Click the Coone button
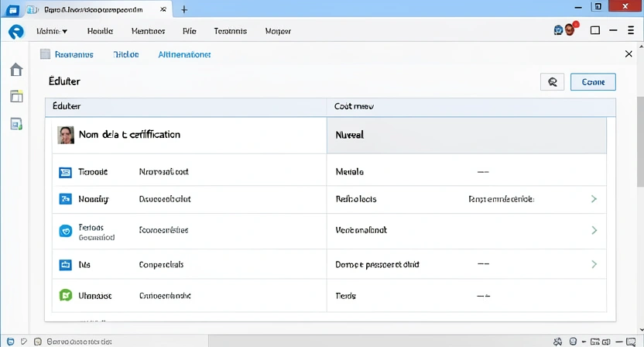 point(593,82)
